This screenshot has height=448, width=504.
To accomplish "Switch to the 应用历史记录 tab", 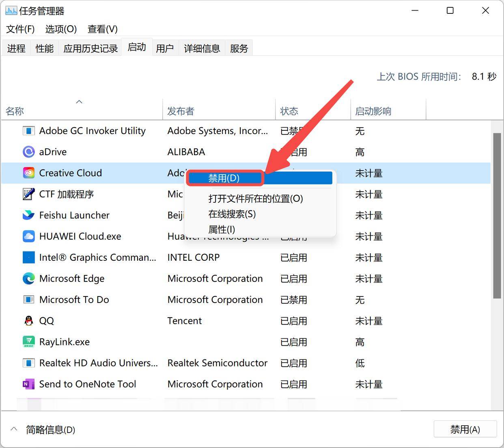I will tap(90, 48).
